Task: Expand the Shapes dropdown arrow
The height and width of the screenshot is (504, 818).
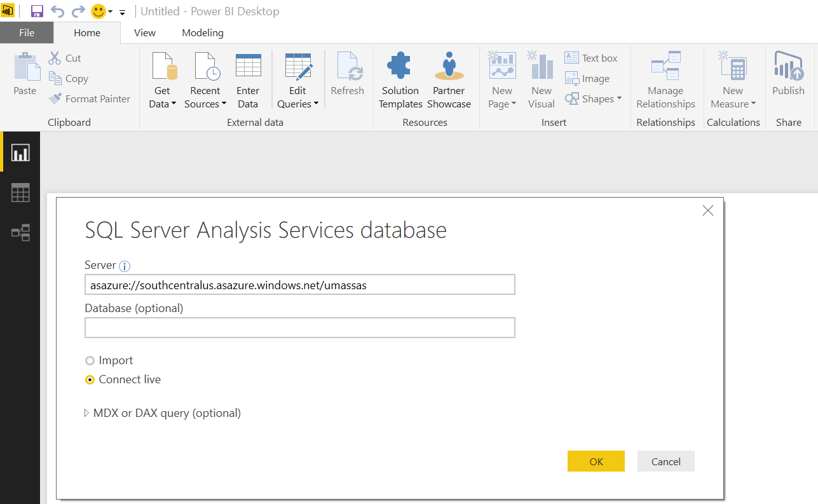Action: [619, 99]
